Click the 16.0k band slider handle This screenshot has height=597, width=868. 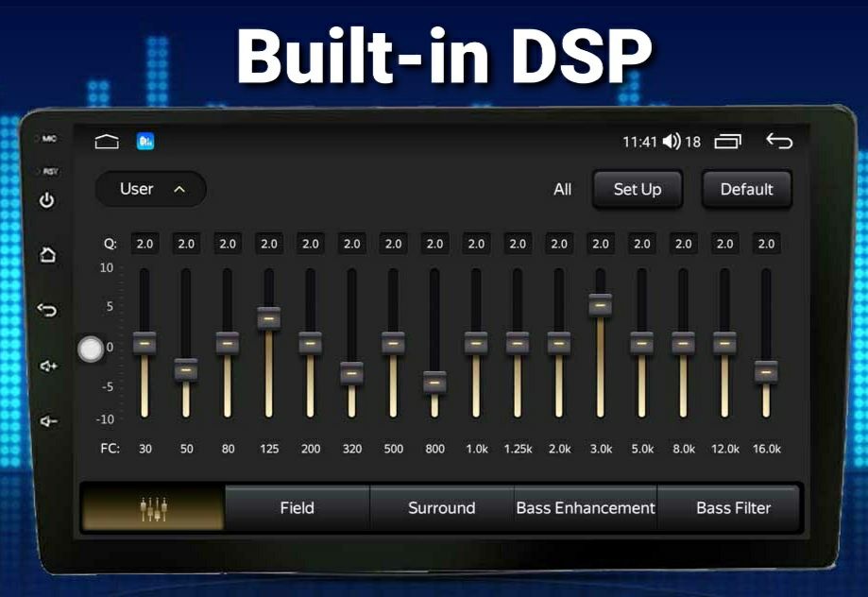(x=766, y=371)
